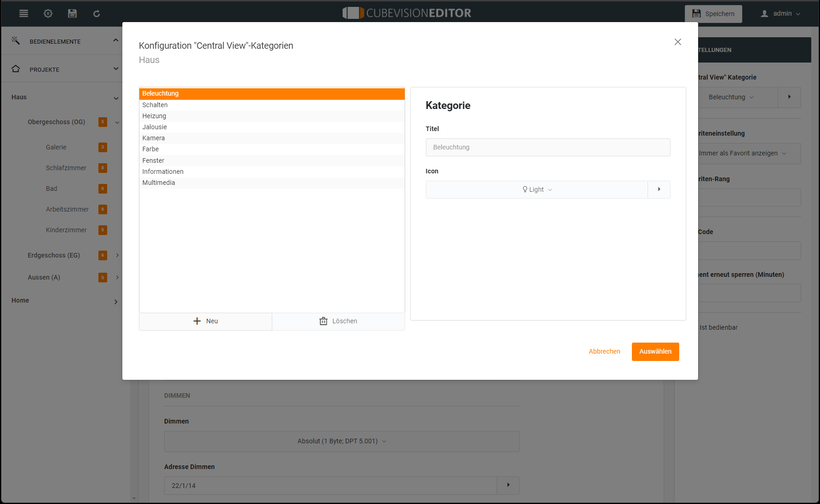This screenshot has width=820, height=504.
Task: Add a new category with Neu
Action: pos(206,321)
